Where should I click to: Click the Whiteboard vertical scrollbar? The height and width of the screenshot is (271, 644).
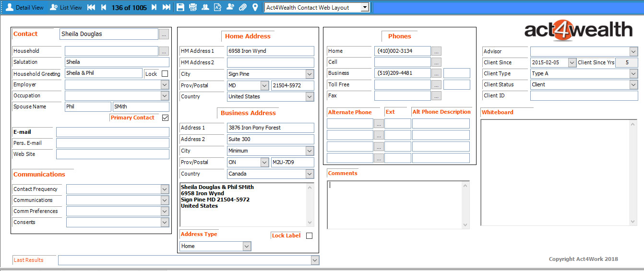633,172
